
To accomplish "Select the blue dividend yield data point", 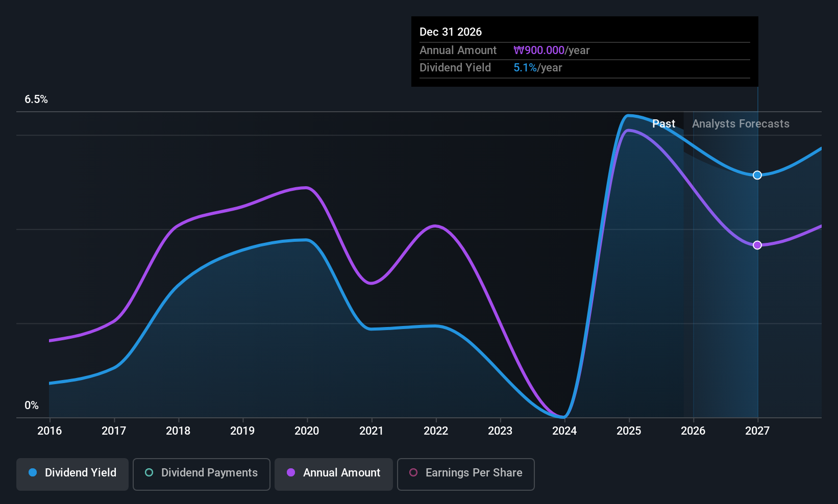I will (x=757, y=175).
